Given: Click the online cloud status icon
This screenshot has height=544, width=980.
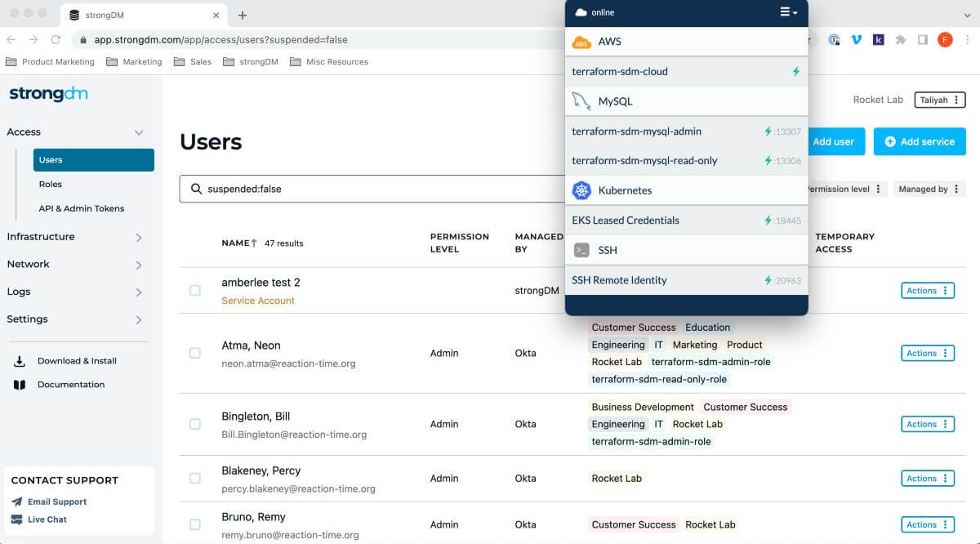Looking at the screenshot, I should click(581, 12).
